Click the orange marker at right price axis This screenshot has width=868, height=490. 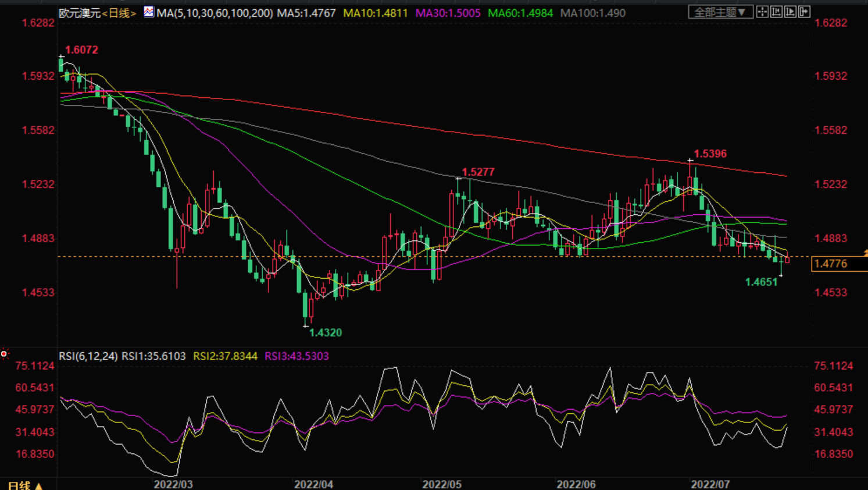pos(865,253)
